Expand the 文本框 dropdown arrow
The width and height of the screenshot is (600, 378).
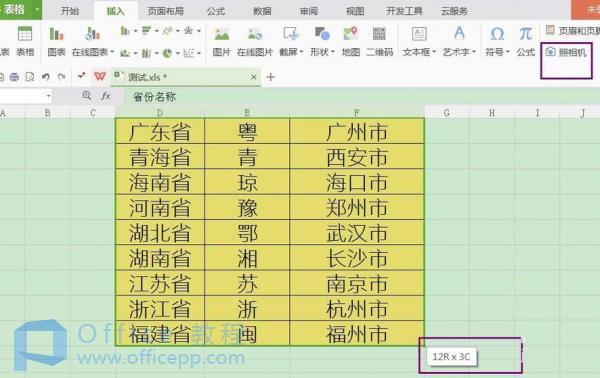point(434,52)
